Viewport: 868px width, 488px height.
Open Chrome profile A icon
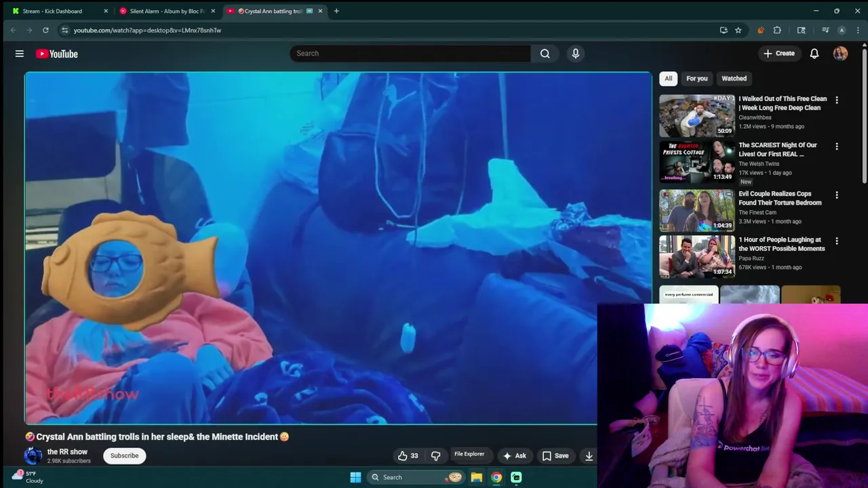842,30
